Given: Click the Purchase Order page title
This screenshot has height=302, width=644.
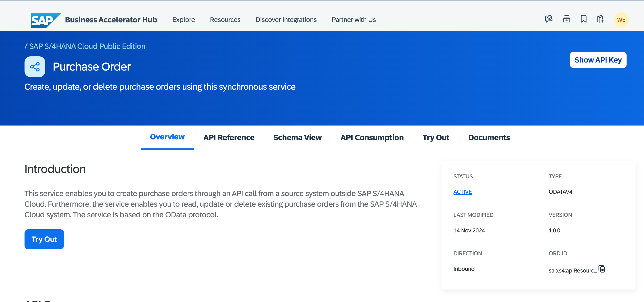Looking at the screenshot, I should (92, 67).
